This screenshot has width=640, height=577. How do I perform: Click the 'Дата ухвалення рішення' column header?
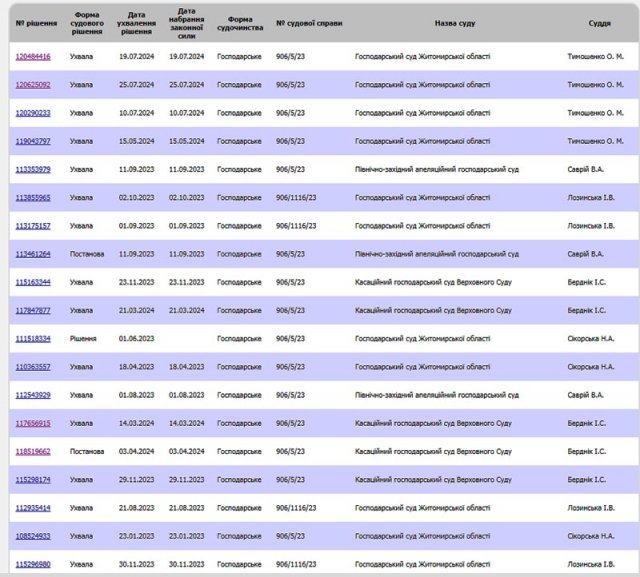click(x=136, y=23)
